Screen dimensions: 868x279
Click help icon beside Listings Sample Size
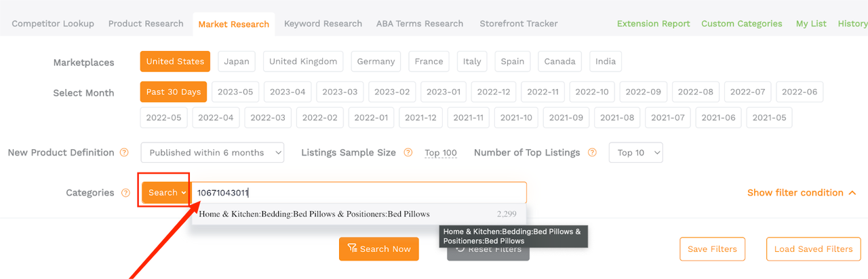coord(408,153)
